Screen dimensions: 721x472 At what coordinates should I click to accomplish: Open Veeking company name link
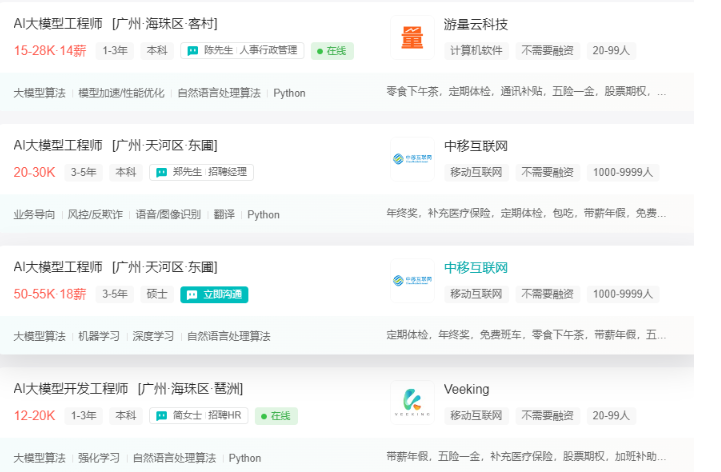click(466, 389)
